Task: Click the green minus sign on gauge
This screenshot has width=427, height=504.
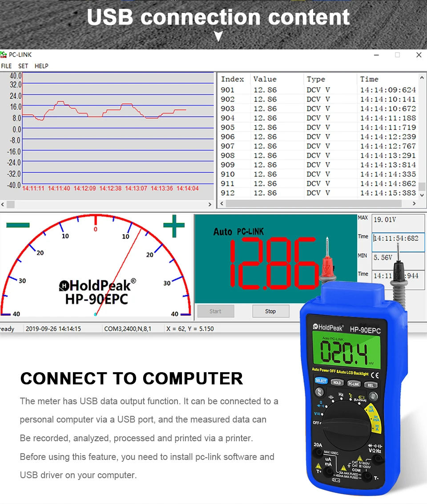Action: point(18,225)
